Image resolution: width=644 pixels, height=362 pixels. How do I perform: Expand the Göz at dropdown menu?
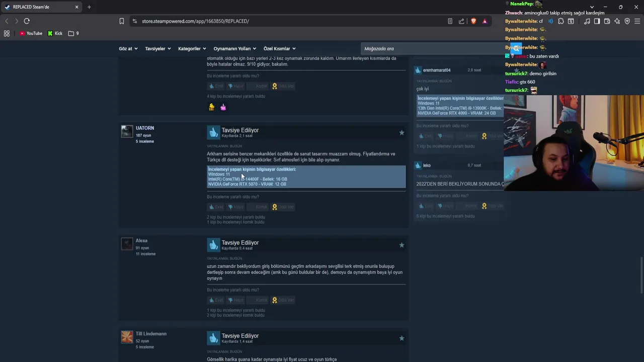point(128,49)
